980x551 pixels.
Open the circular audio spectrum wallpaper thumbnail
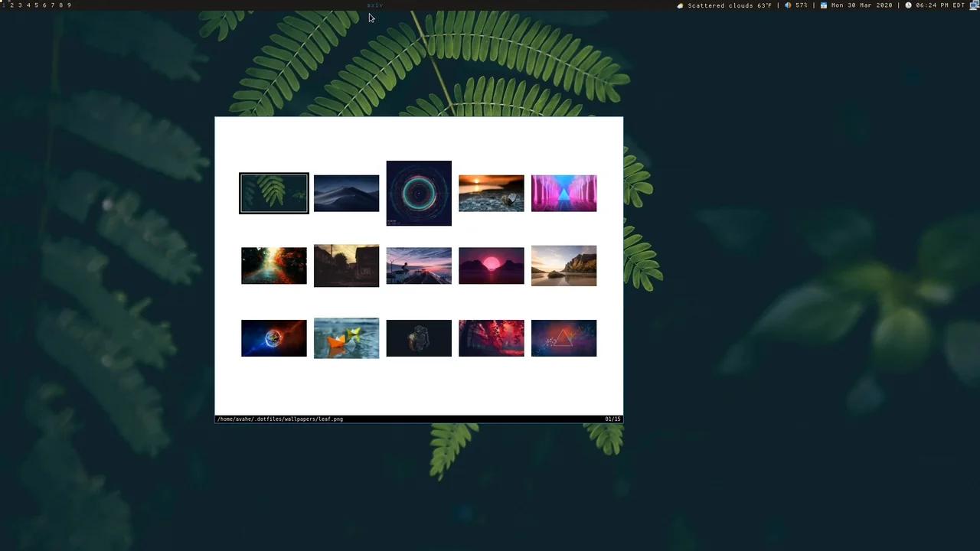point(419,193)
